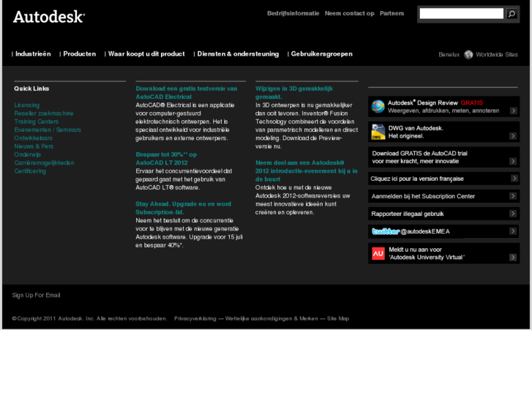Open Evenementen / Seminars quick link
The height and width of the screenshot is (399, 532).
48,130
